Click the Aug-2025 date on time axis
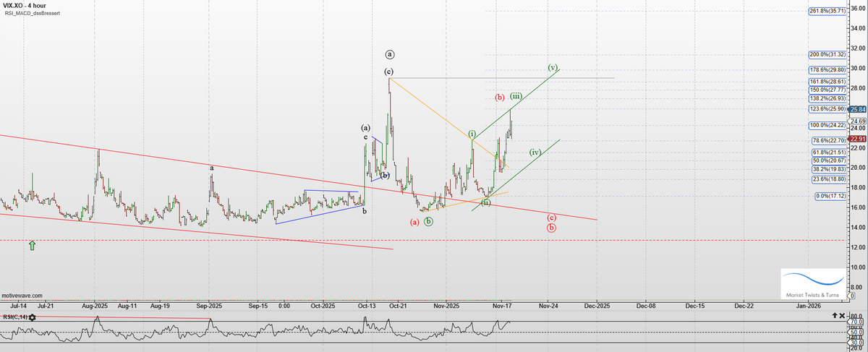868x352 pixels. (x=96, y=306)
